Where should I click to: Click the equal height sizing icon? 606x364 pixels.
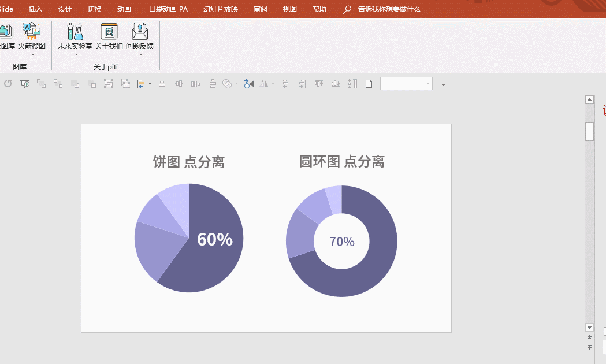click(x=352, y=83)
